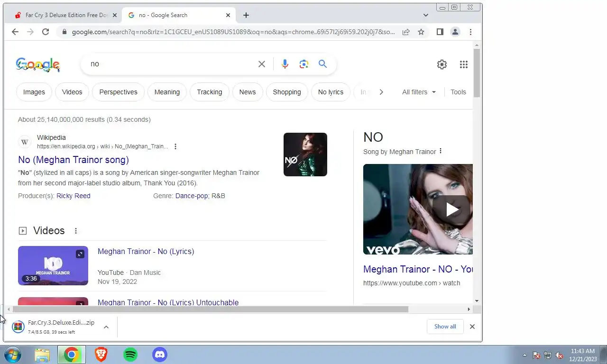607x364 pixels.
Task: Click the Google logo
Action: click(38, 64)
